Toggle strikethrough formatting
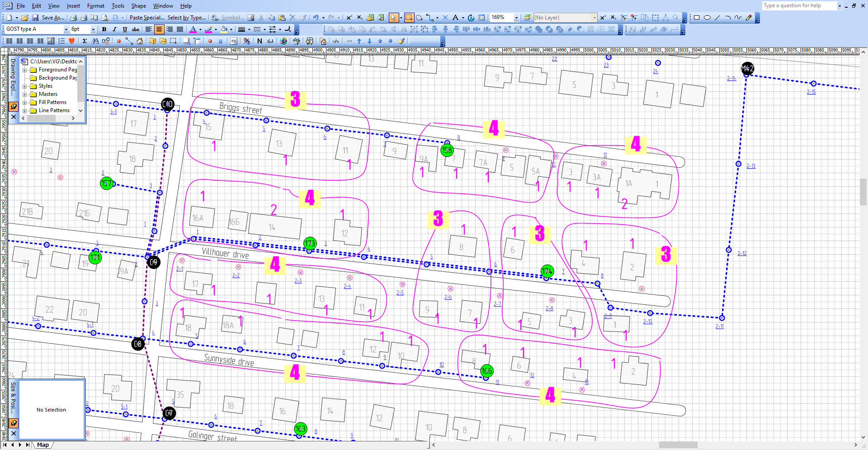The height and width of the screenshot is (450, 868). coord(135,29)
